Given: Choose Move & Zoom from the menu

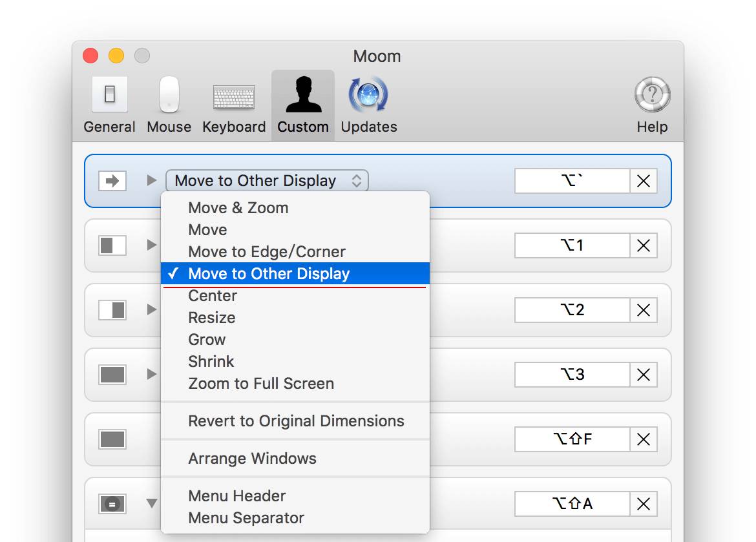Looking at the screenshot, I should coord(238,208).
